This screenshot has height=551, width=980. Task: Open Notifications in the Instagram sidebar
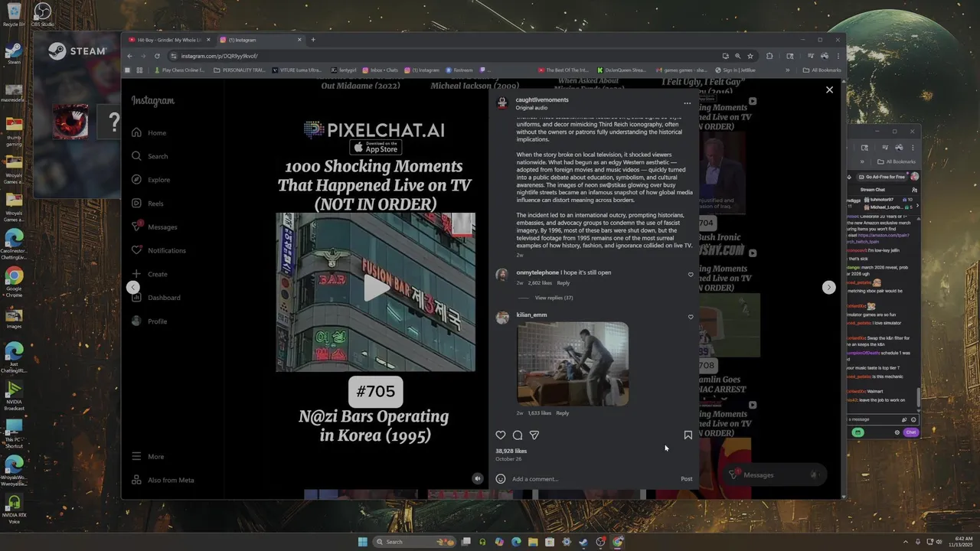click(x=158, y=250)
